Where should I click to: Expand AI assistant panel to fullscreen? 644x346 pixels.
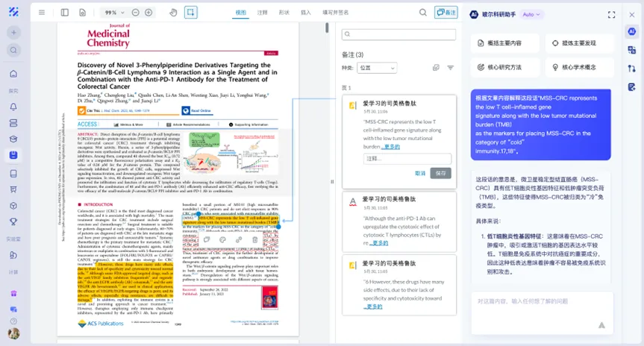(612, 15)
